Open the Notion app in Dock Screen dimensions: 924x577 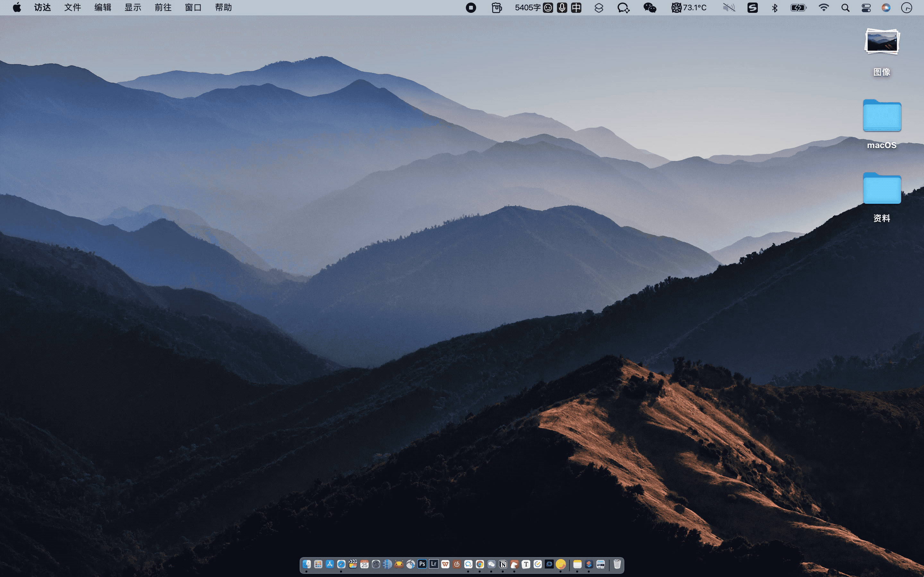tap(503, 564)
